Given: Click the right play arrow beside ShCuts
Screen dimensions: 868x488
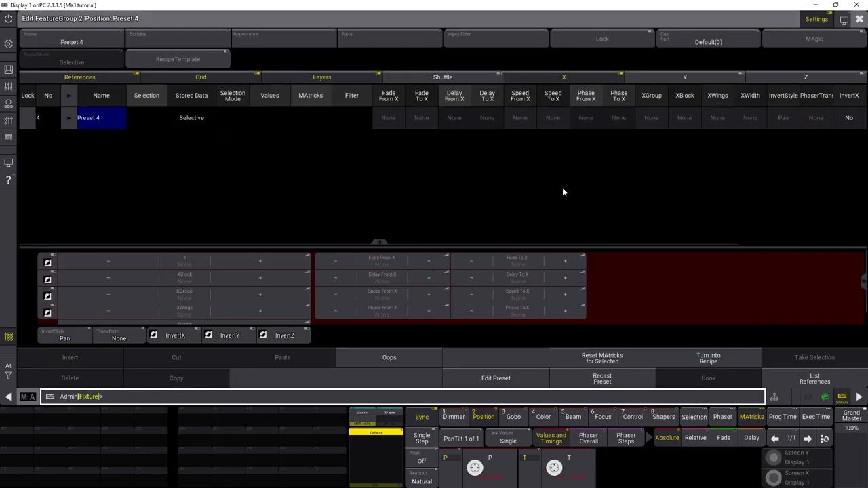Looking at the screenshot, I should point(859,397).
